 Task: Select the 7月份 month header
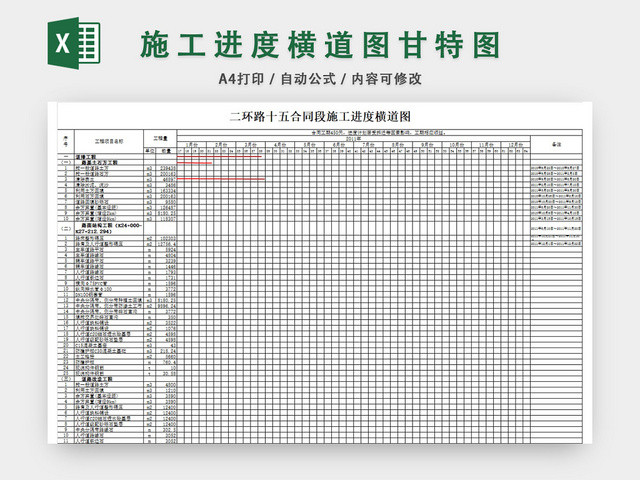click(368, 145)
